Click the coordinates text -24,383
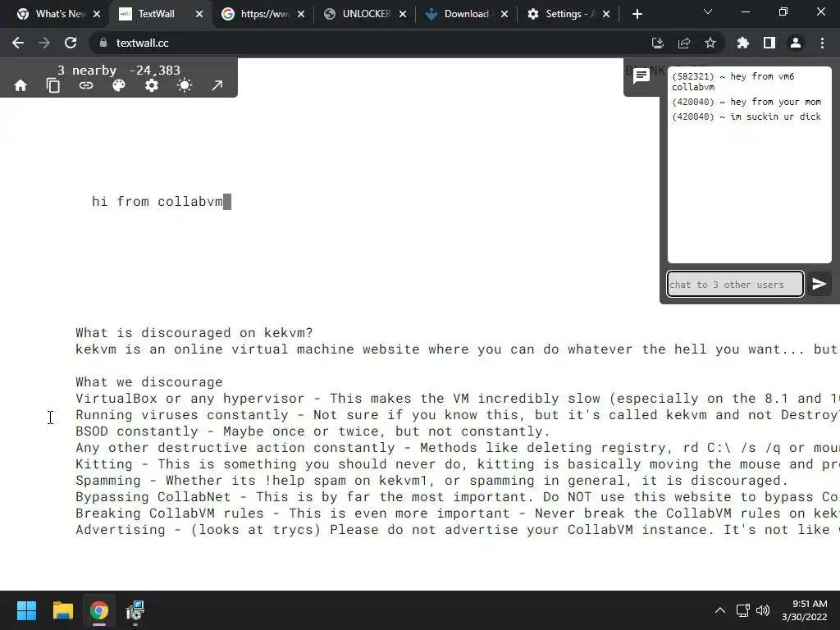The image size is (840, 630). coord(155,71)
